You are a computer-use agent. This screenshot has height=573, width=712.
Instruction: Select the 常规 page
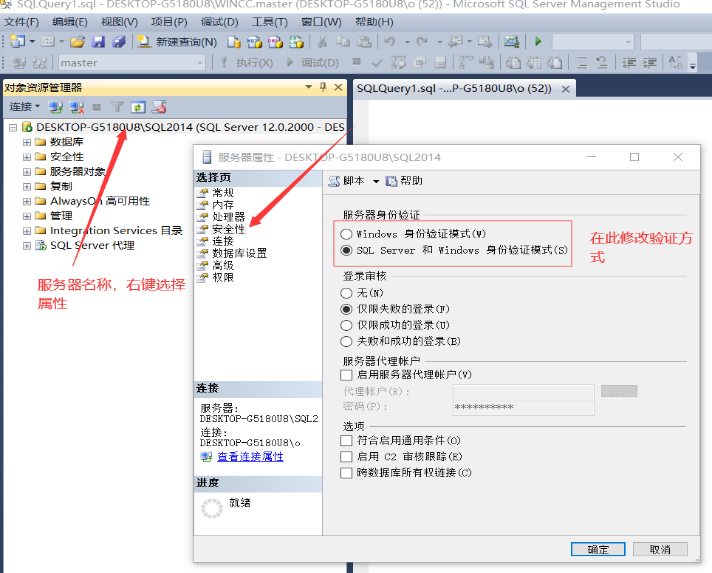[223, 193]
